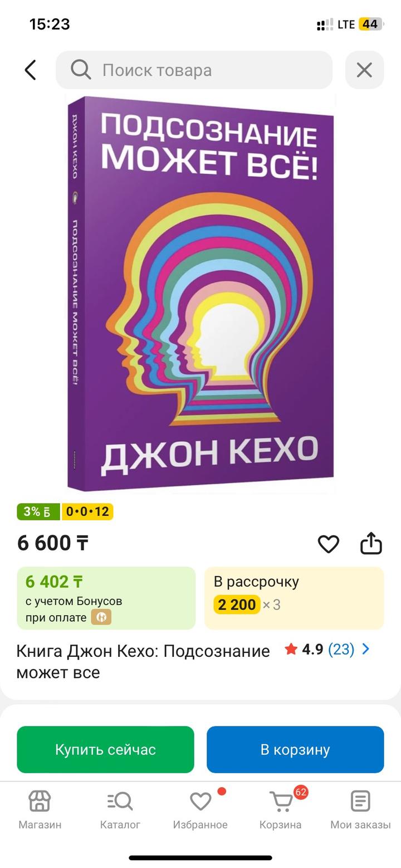The height and width of the screenshot is (868, 401).
Task: Open Корзина with 62 items
Action: (x=281, y=810)
